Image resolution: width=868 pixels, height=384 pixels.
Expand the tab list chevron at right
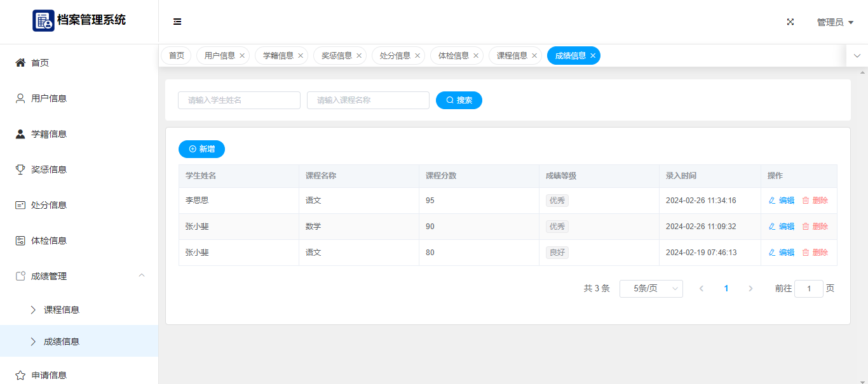click(x=857, y=56)
